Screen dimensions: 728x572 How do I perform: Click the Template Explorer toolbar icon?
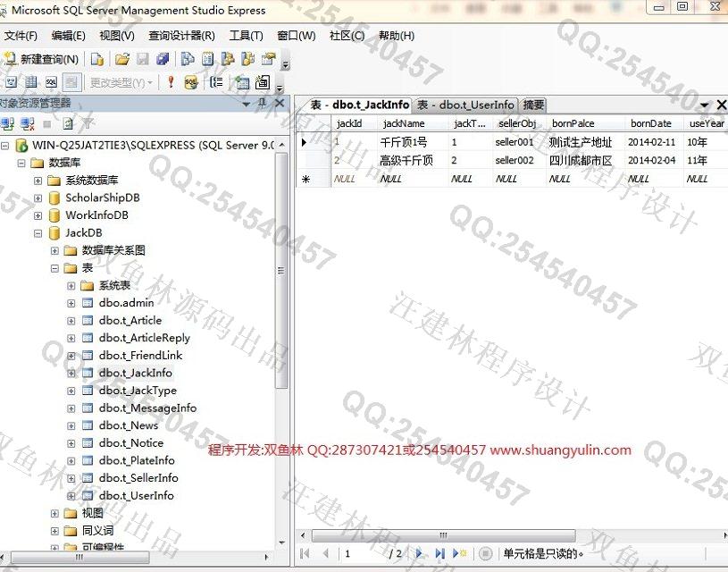point(248,59)
